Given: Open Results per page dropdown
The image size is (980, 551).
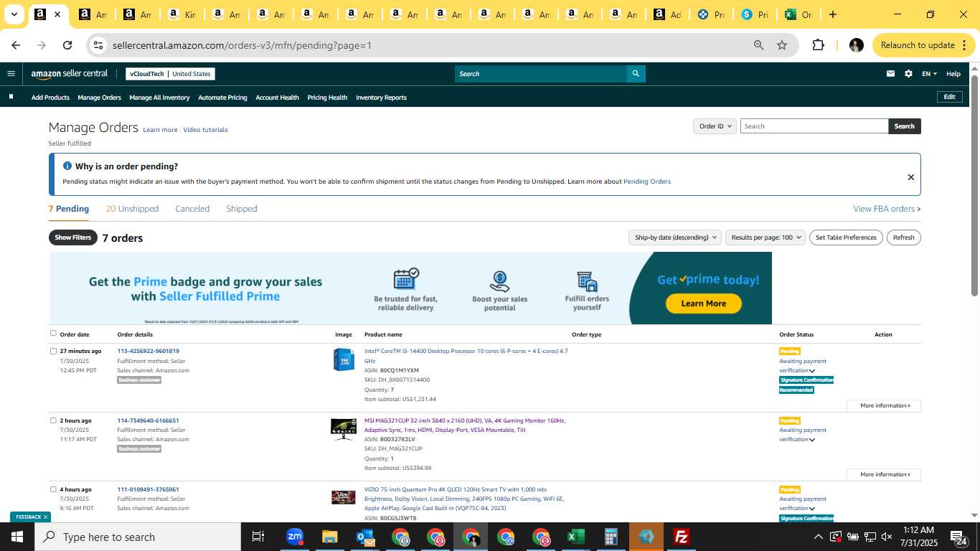Looking at the screenshot, I should pos(765,237).
